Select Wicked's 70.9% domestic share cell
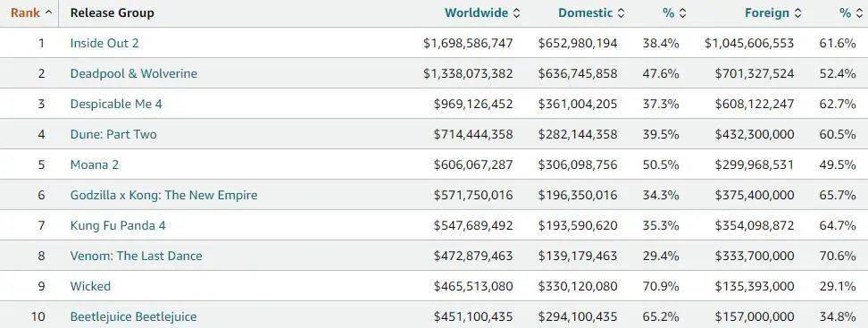Screen dimensions: 868x328 (661, 287)
